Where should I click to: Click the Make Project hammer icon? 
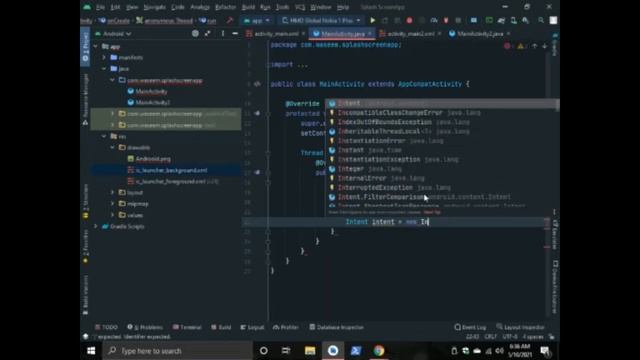[x=230, y=20]
